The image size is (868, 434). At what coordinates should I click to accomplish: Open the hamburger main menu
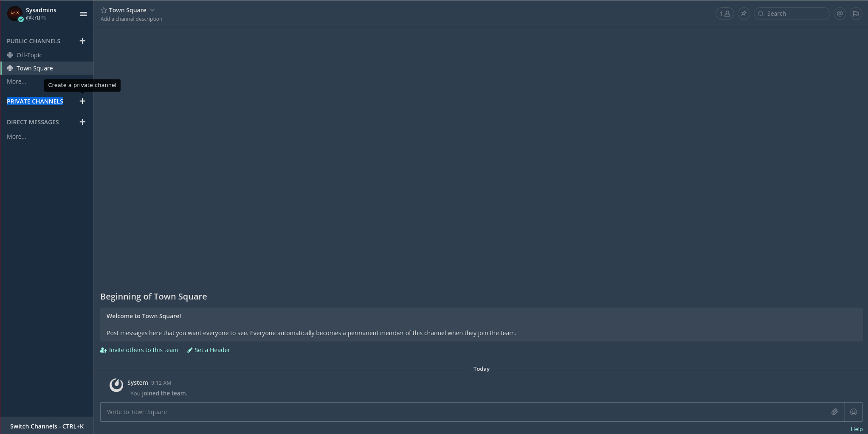pos(84,14)
